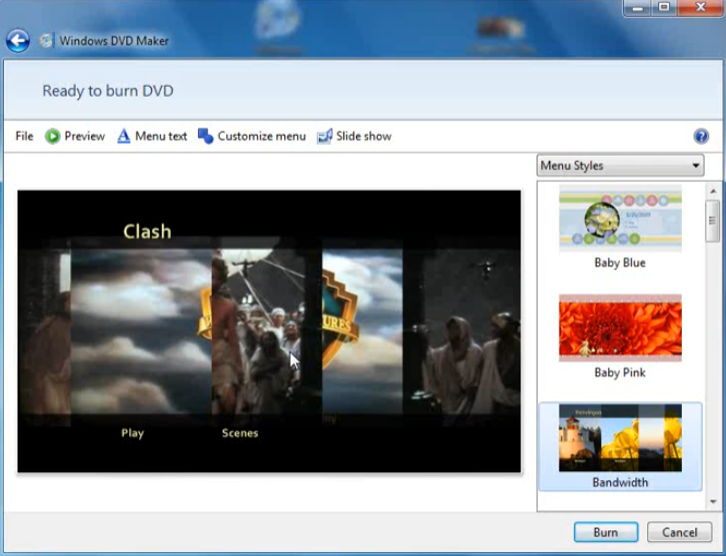726x556 pixels.
Task: Click the Cancel button
Action: coord(679,532)
